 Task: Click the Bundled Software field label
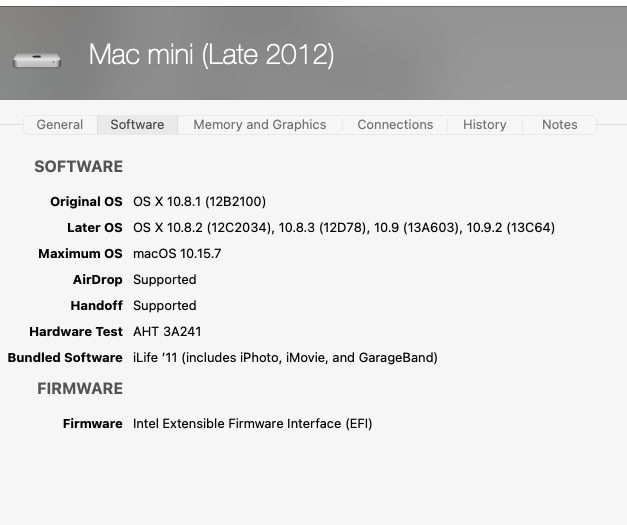(x=65, y=358)
